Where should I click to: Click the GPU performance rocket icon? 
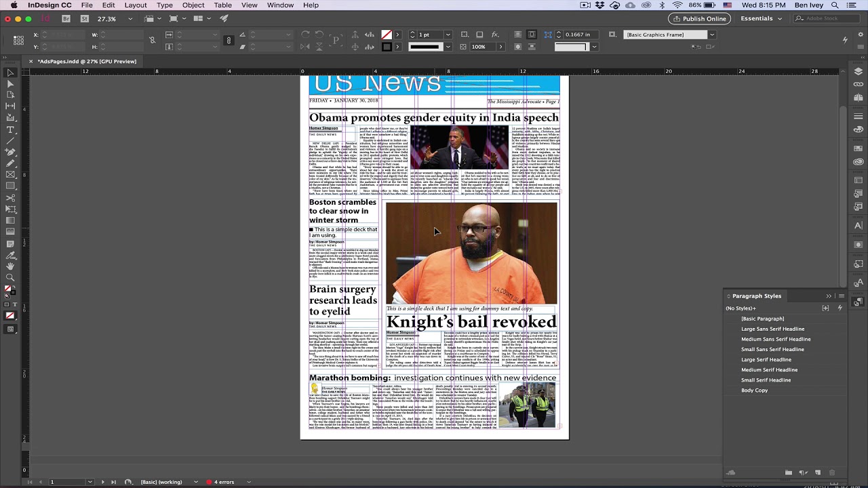pos(224,18)
